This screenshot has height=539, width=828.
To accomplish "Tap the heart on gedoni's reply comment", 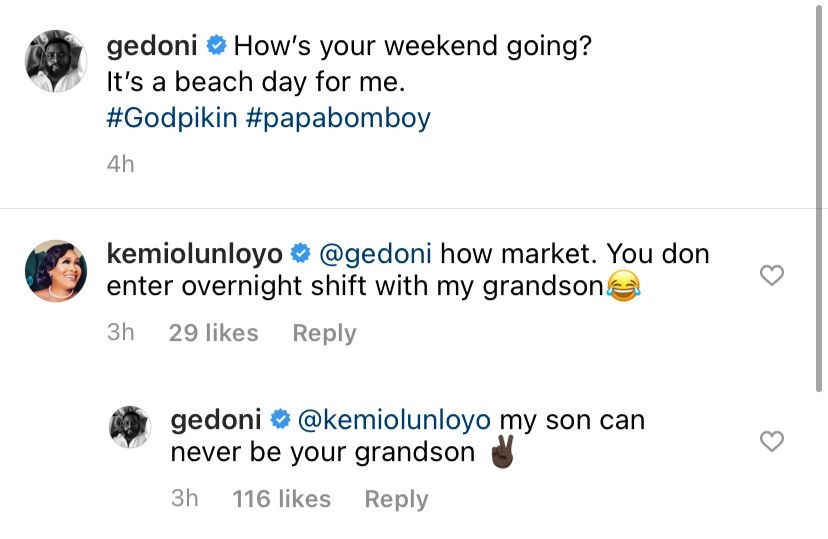I will pos(772,441).
